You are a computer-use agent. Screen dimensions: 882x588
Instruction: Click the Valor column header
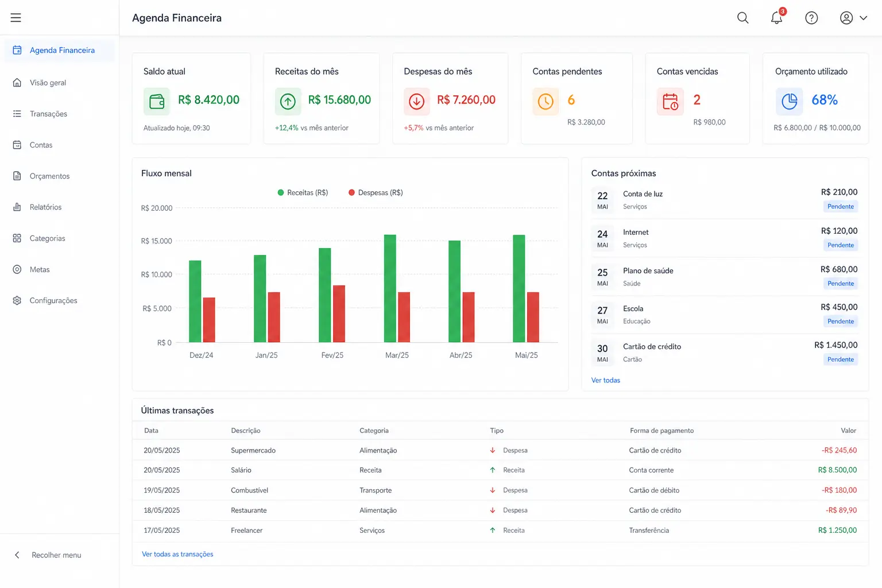(x=848, y=431)
